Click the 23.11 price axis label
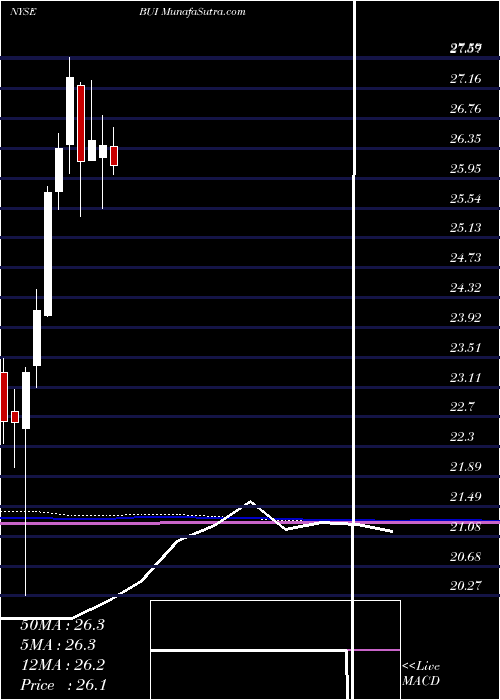The height and width of the screenshot is (700, 500). pyautogui.click(x=466, y=378)
